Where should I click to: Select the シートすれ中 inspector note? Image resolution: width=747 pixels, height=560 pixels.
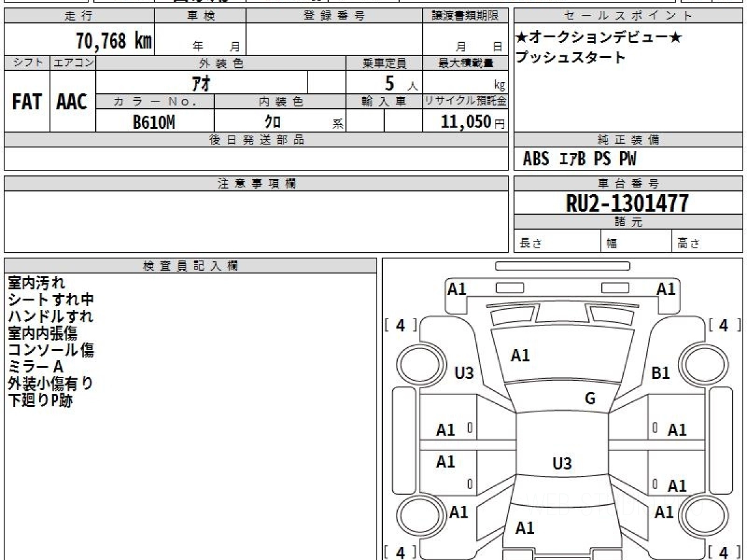[x=51, y=300]
